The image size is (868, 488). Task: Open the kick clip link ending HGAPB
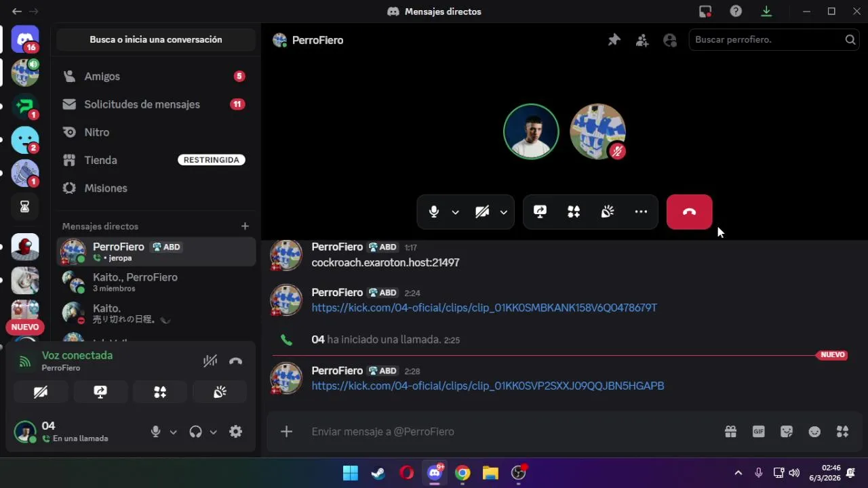[488, 386]
